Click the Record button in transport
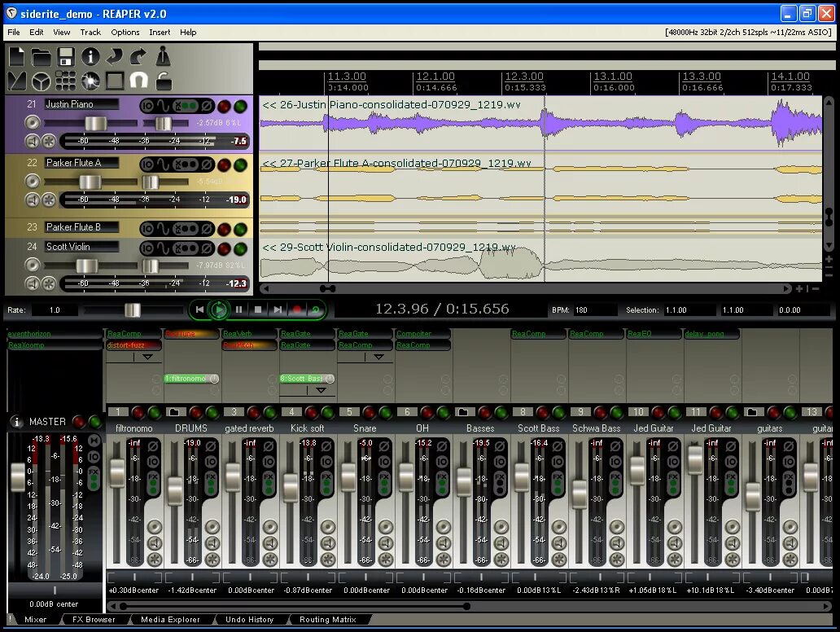Image resolution: width=840 pixels, height=632 pixels. click(x=297, y=309)
